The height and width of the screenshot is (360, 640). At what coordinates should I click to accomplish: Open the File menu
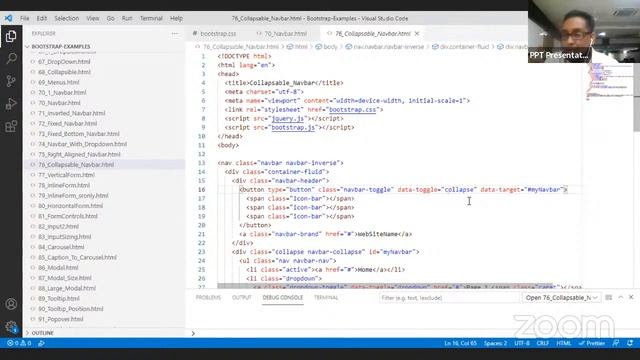pos(24,18)
